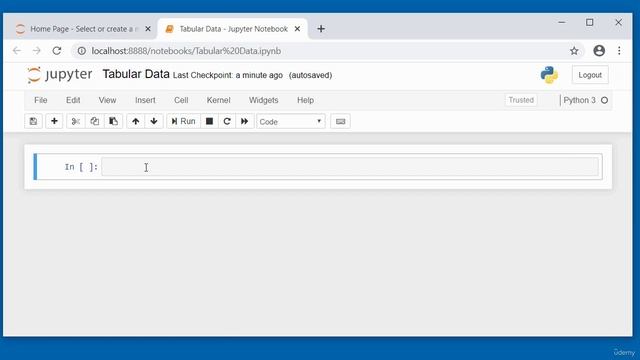Click the Last Checkpoint text
Image resolution: width=640 pixels, height=360 pixels.
click(228, 75)
